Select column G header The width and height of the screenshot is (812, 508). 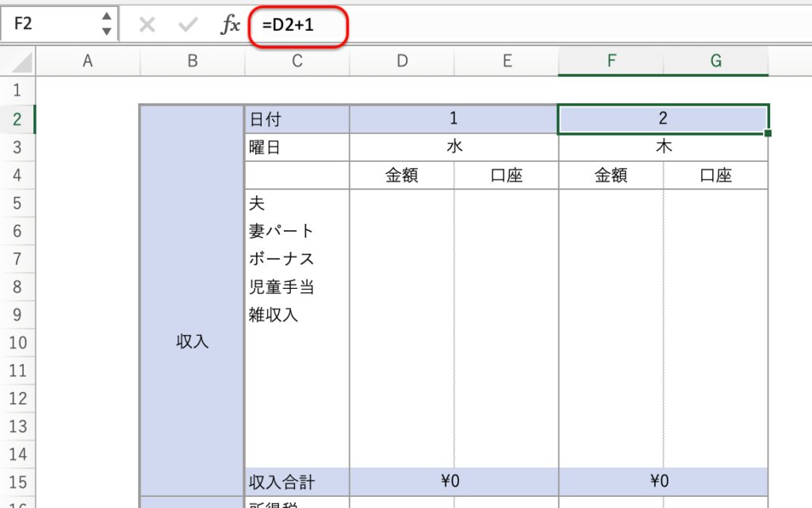pyautogui.click(x=715, y=61)
